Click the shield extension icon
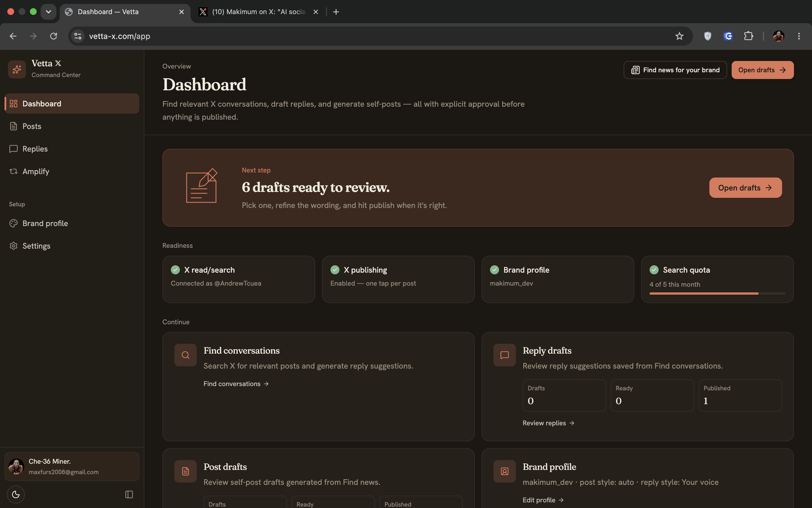This screenshot has height=508, width=812. (708, 36)
